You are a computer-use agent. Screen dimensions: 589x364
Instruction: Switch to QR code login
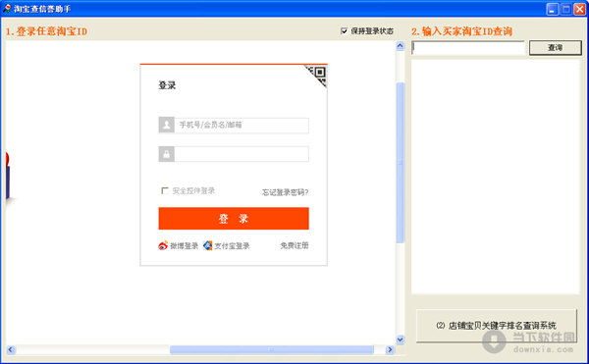click(x=318, y=75)
